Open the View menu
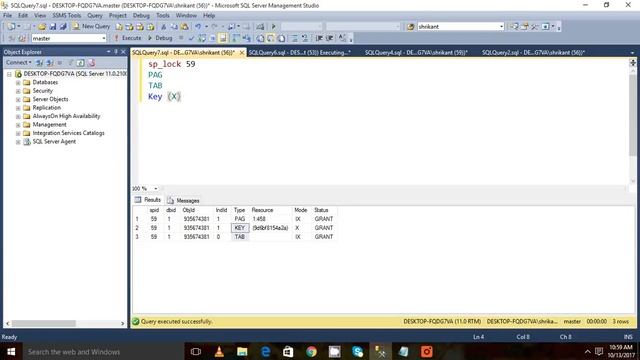 [40, 16]
